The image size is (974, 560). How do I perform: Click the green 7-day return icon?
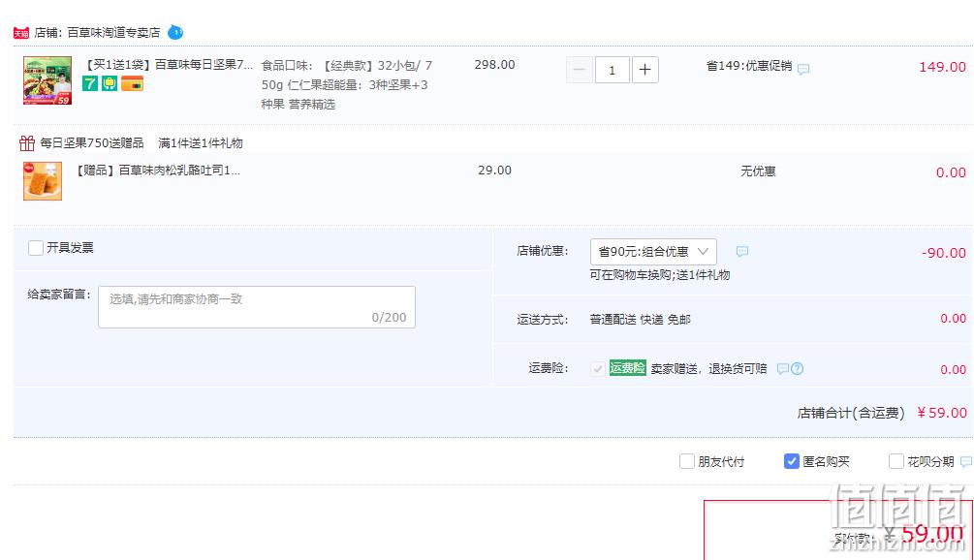[90, 83]
